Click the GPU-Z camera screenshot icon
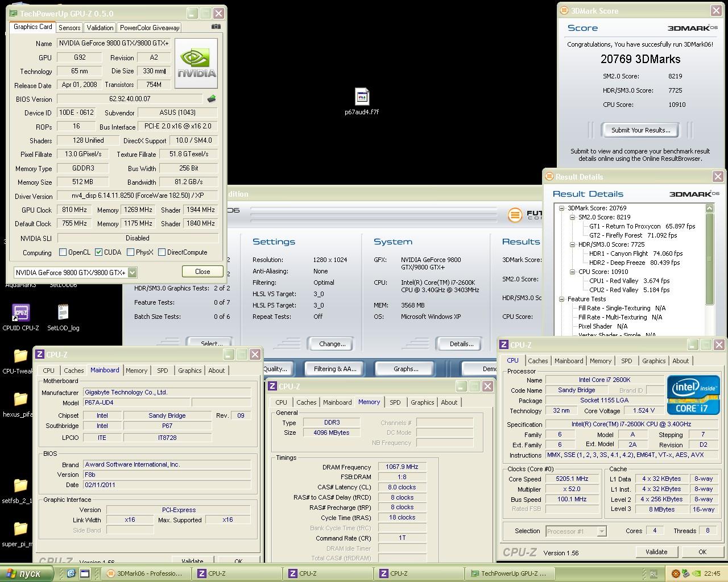This screenshot has height=582, width=728. point(216,26)
